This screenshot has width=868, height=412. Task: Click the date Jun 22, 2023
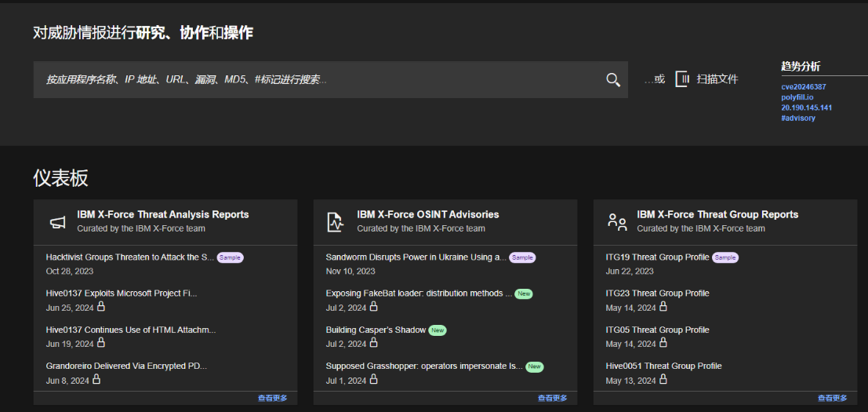click(x=630, y=272)
